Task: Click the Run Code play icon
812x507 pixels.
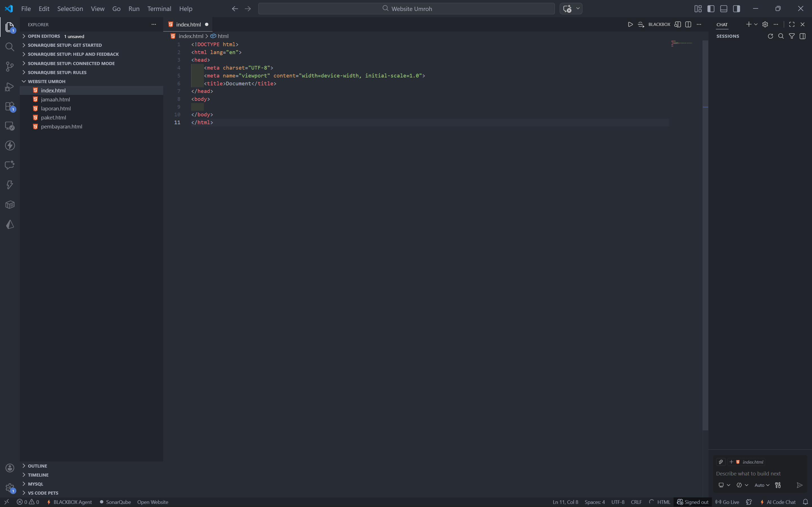Action: coord(630,25)
